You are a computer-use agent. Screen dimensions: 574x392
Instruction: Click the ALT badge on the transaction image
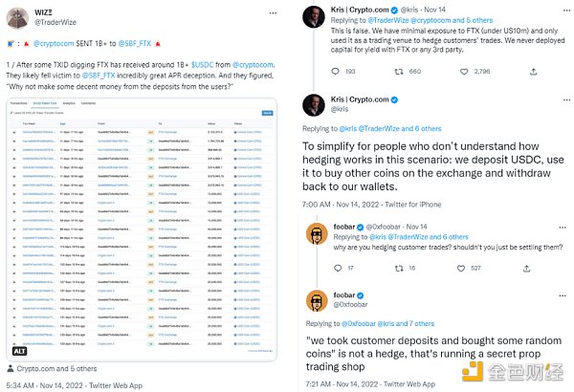[18, 352]
